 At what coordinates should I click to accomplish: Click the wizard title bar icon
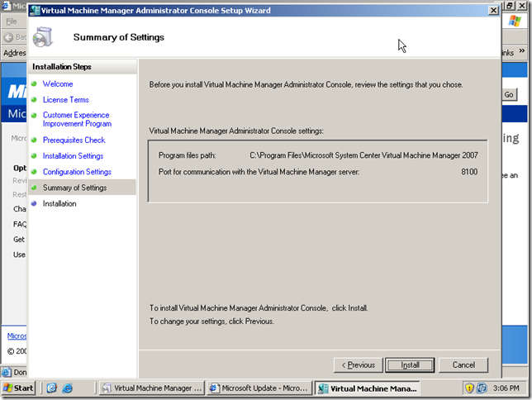35,10
